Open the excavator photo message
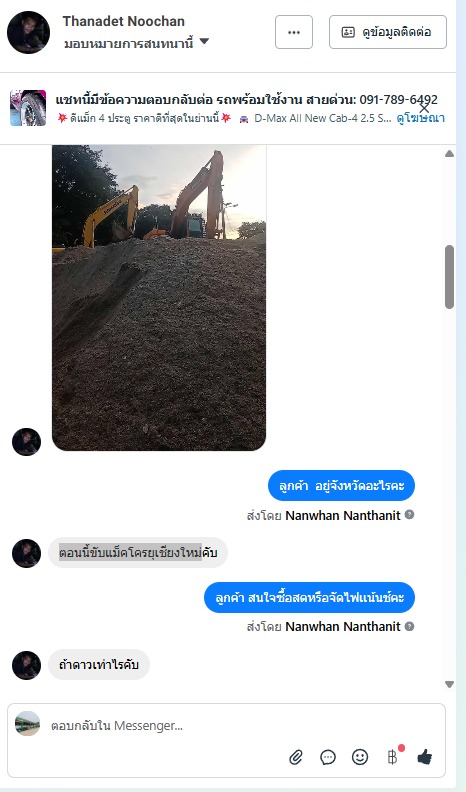Viewport: 466px width, 792px height. 159,298
